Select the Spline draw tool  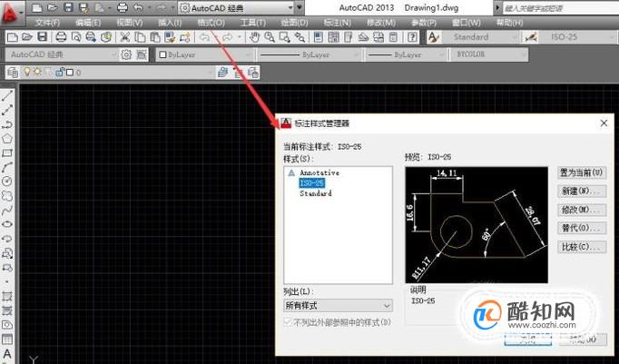pos(7,210)
